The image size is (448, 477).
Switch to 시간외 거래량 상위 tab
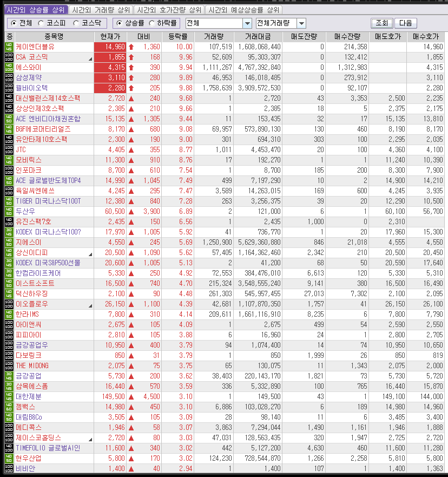coord(101,10)
